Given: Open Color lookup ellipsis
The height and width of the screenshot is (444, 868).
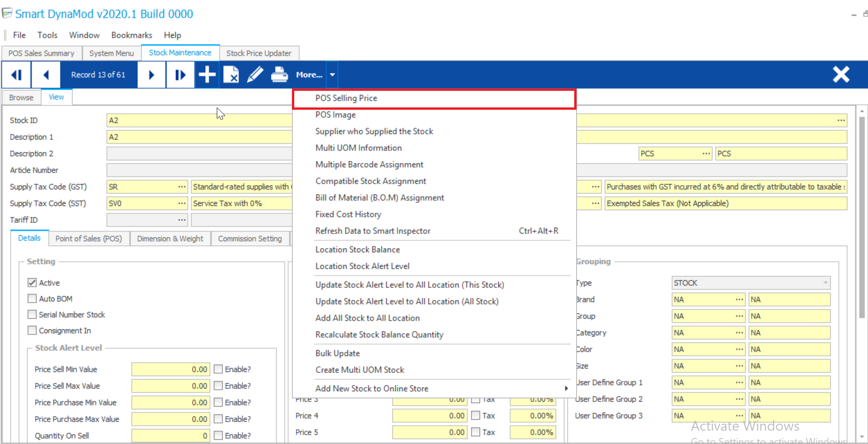Looking at the screenshot, I should (739, 349).
